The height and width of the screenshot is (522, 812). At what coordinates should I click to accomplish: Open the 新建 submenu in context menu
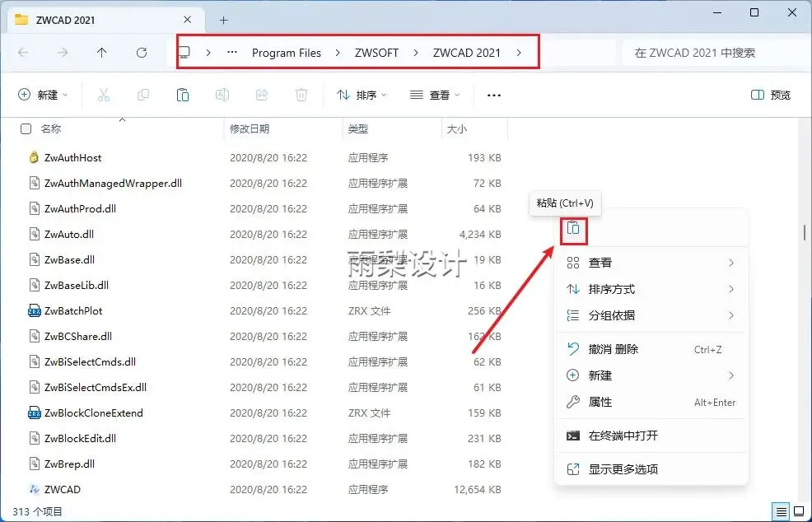click(651, 375)
